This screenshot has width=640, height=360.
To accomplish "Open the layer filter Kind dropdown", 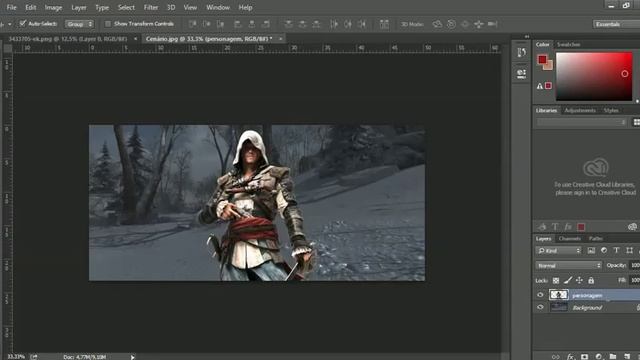I will 559,251.
